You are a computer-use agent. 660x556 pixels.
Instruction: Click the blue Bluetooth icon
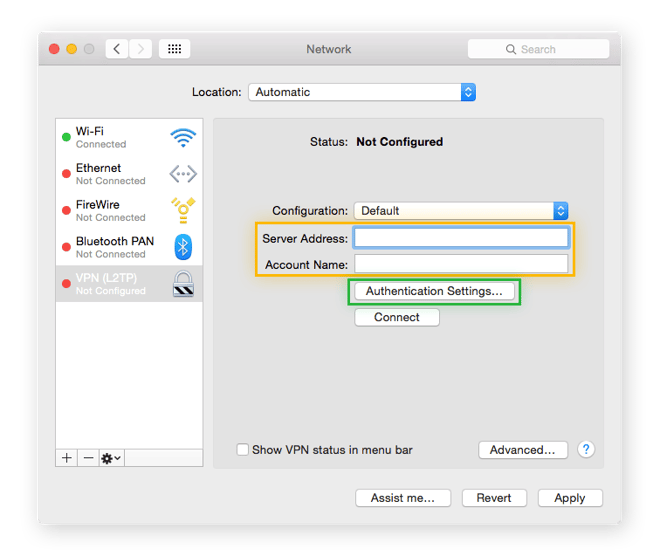point(183,247)
